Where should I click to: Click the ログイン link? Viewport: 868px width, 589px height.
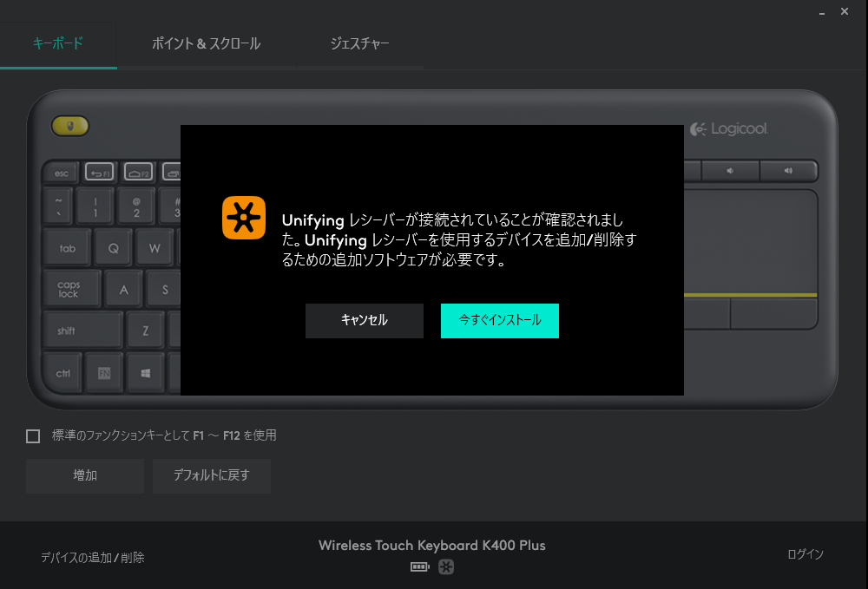click(x=806, y=554)
